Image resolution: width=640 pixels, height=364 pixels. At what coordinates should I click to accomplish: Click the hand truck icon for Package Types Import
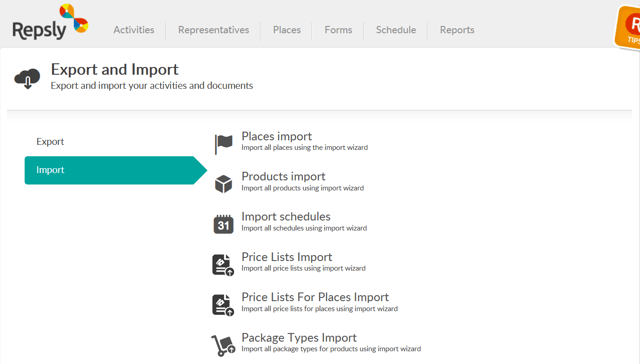(x=223, y=345)
